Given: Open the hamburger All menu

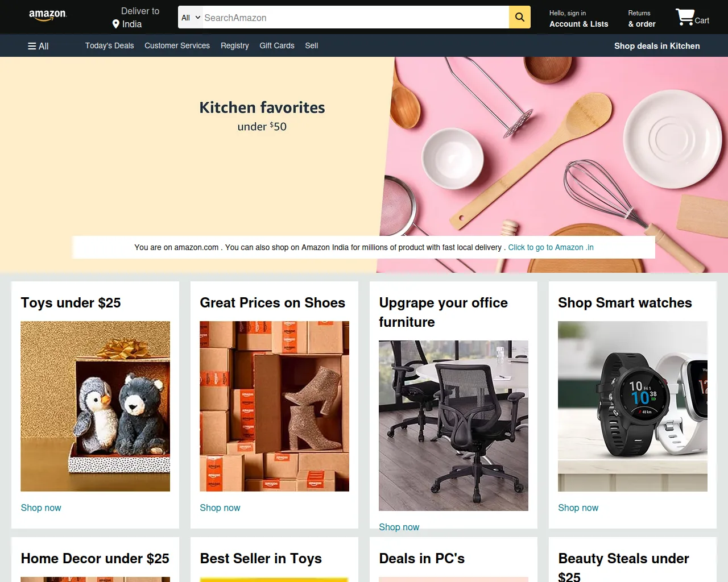Looking at the screenshot, I should (38, 46).
